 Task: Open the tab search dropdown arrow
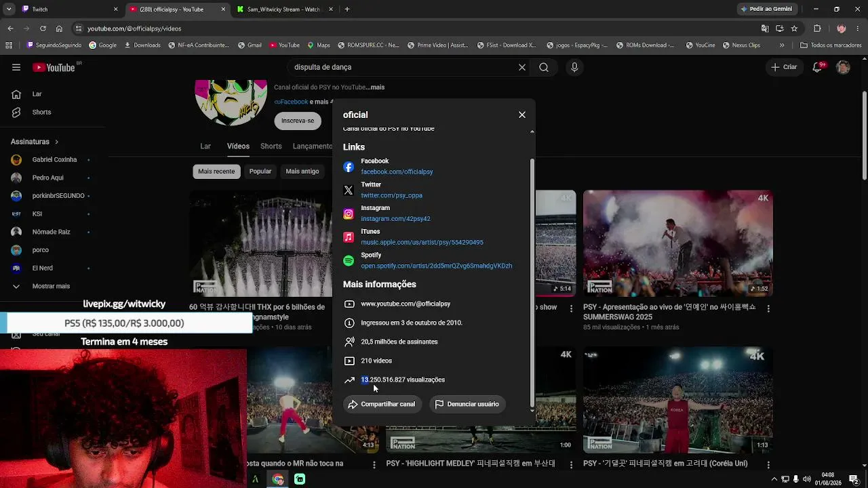[x=9, y=9]
